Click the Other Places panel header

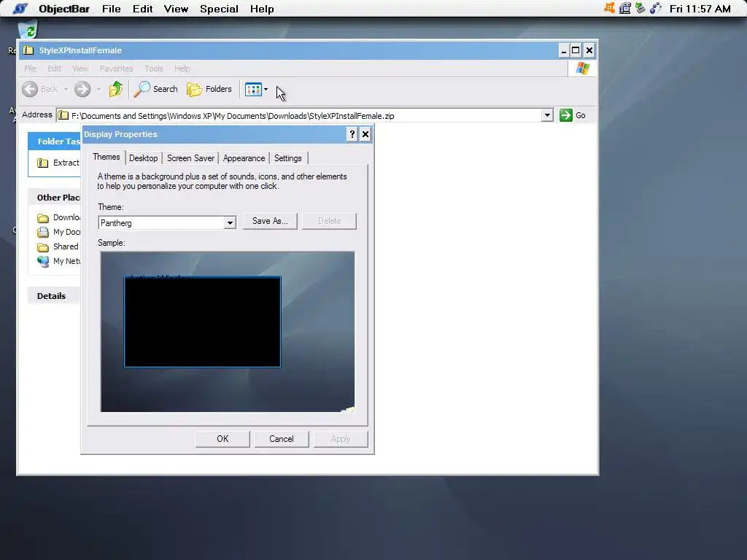click(54, 198)
